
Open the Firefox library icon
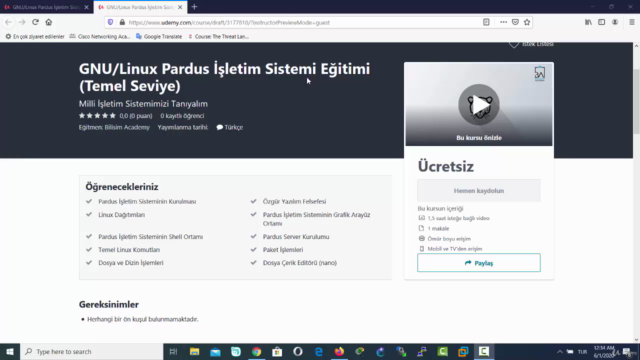[588, 22]
